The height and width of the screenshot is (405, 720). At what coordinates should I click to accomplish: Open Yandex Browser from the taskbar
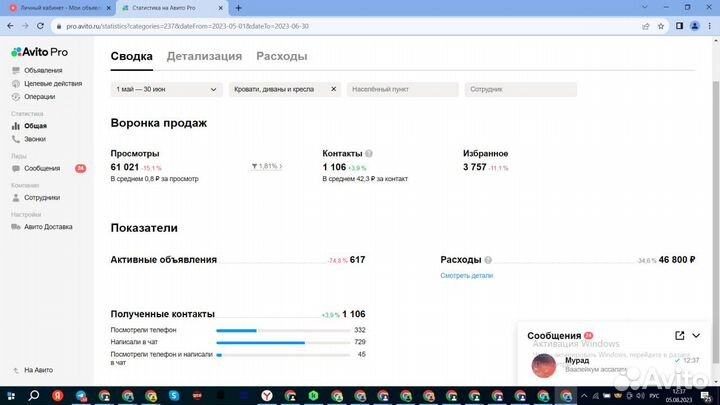[x=266, y=396]
